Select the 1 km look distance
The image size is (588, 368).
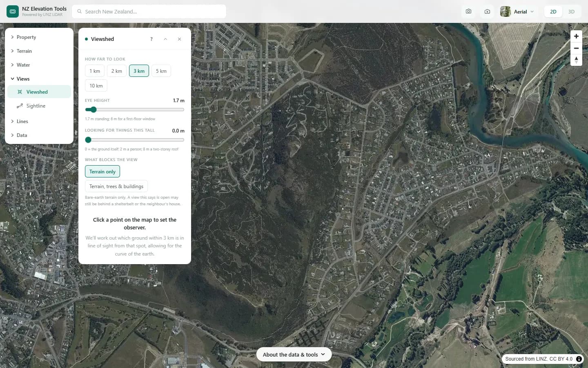tap(95, 71)
